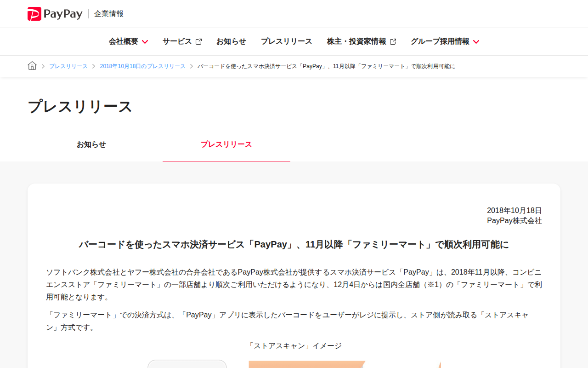Click the PayPay株式会社 byline text
Viewport: 588px width, 368px height.
(514, 221)
